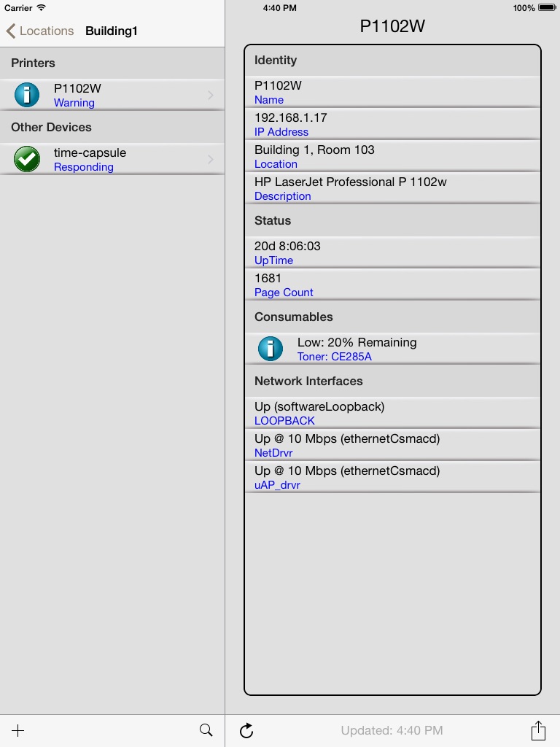This screenshot has width=560, height=747.
Task: Select the 20d 8:06:03 uptime value
Action: point(287,247)
